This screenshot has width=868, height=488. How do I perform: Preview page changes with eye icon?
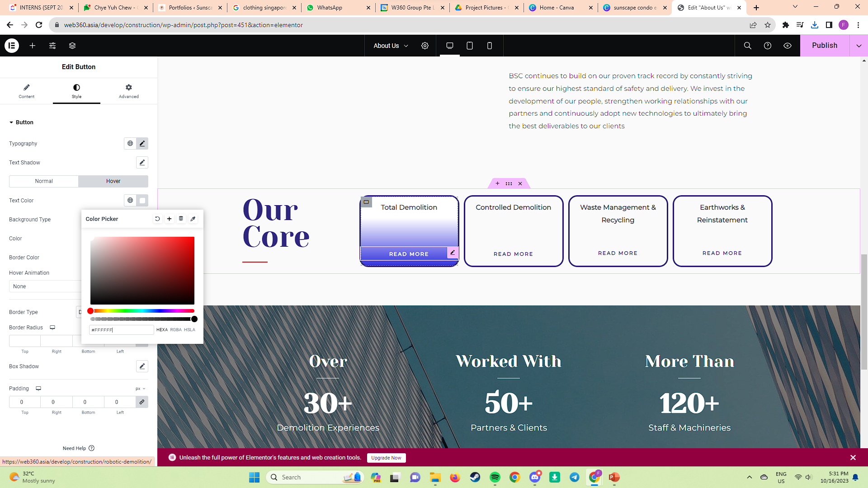point(788,46)
